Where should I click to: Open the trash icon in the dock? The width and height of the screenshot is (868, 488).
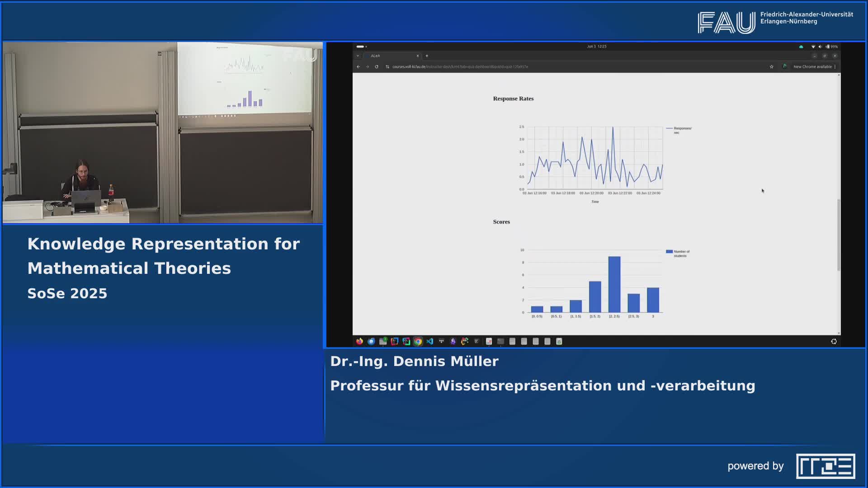(x=559, y=342)
